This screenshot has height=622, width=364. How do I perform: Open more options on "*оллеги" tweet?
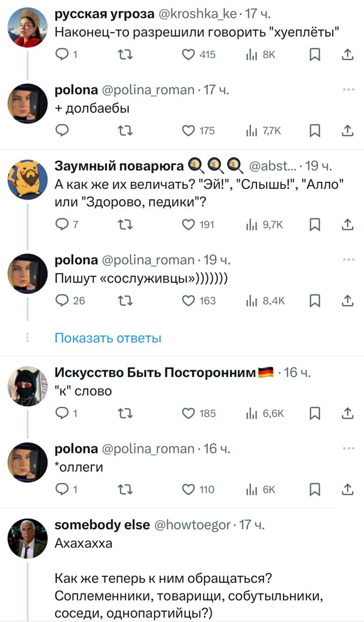click(348, 449)
